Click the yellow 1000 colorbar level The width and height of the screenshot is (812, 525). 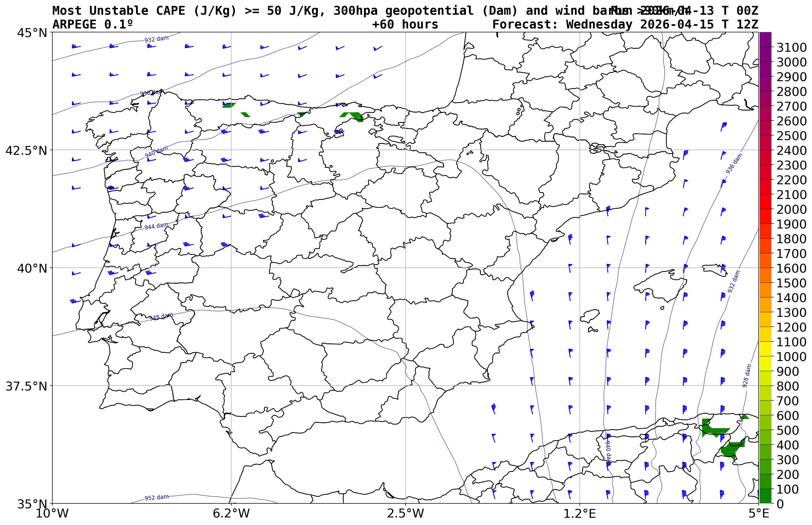[765, 356]
